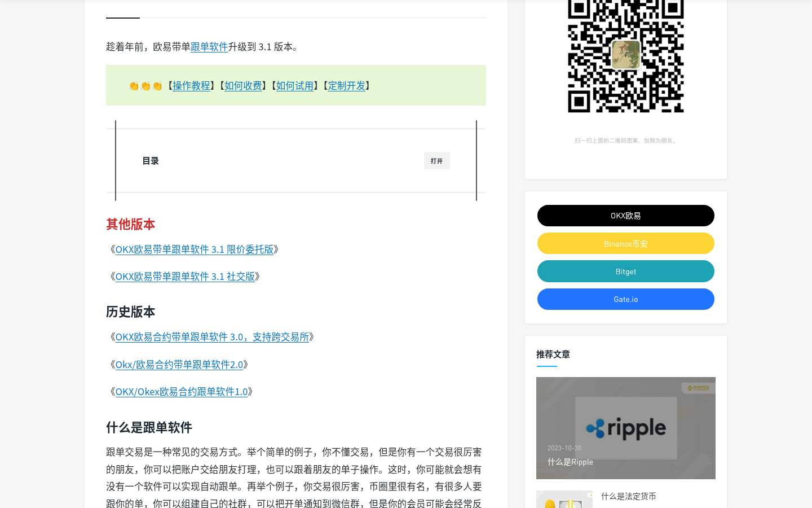Open the 如何收费 link

click(x=243, y=86)
